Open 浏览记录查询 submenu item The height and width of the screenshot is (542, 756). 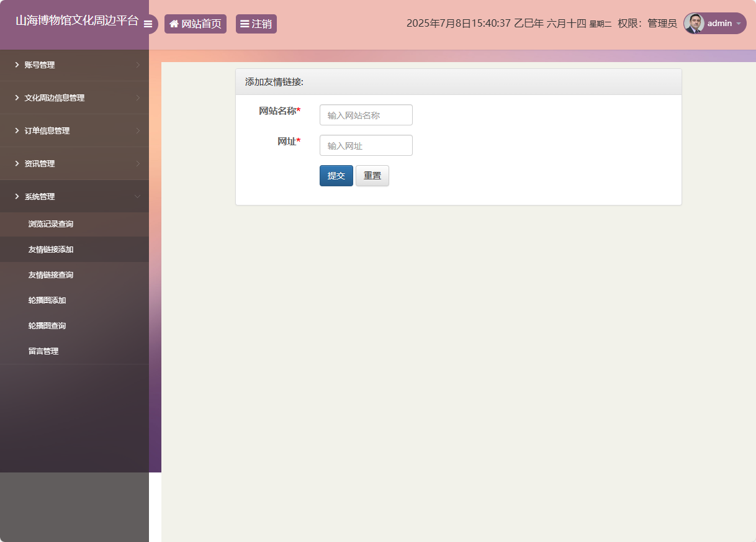click(74, 224)
